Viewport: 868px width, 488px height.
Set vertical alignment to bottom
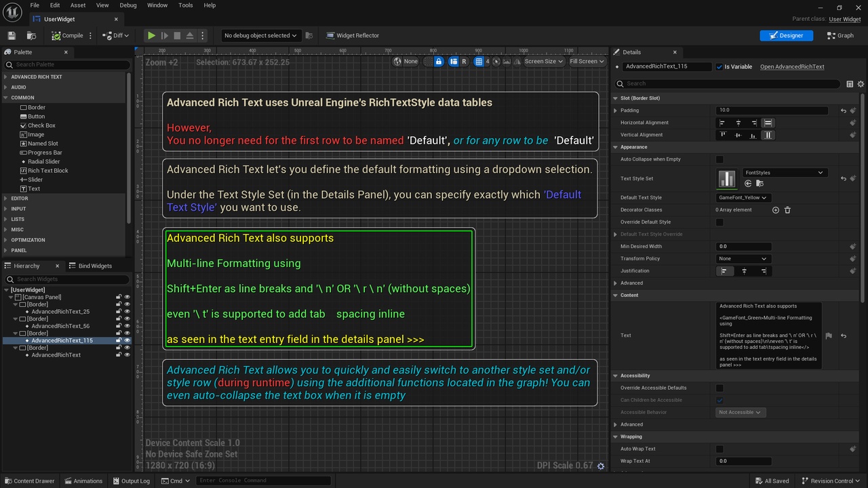coord(753,135)
